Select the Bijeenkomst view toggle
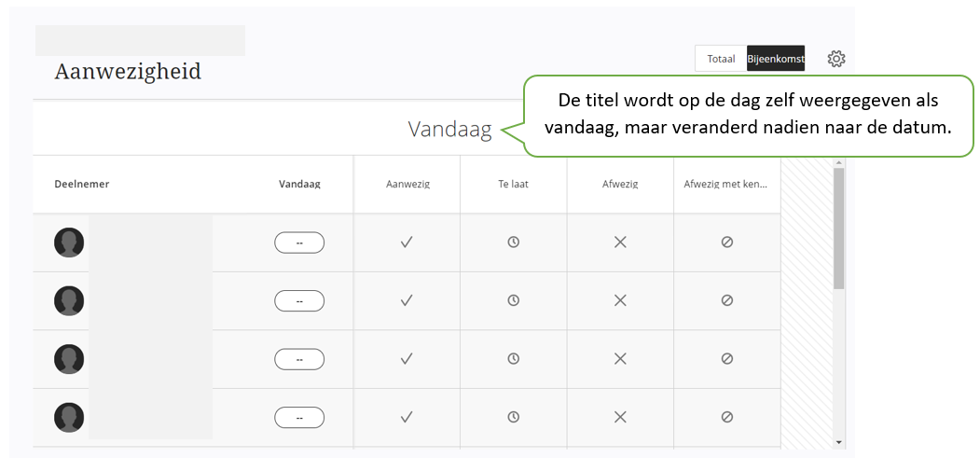The height and width of the screenshot is (471, 980). click(x=776, y=59)
